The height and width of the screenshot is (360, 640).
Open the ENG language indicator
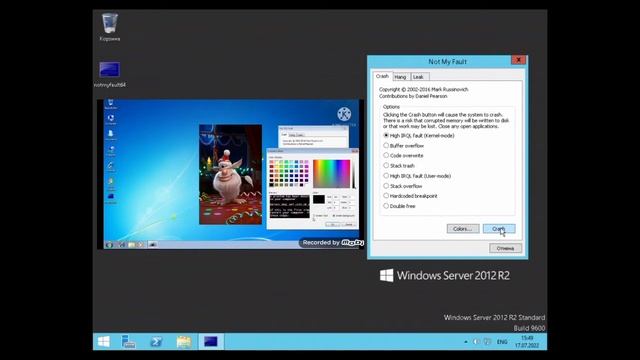502,342
